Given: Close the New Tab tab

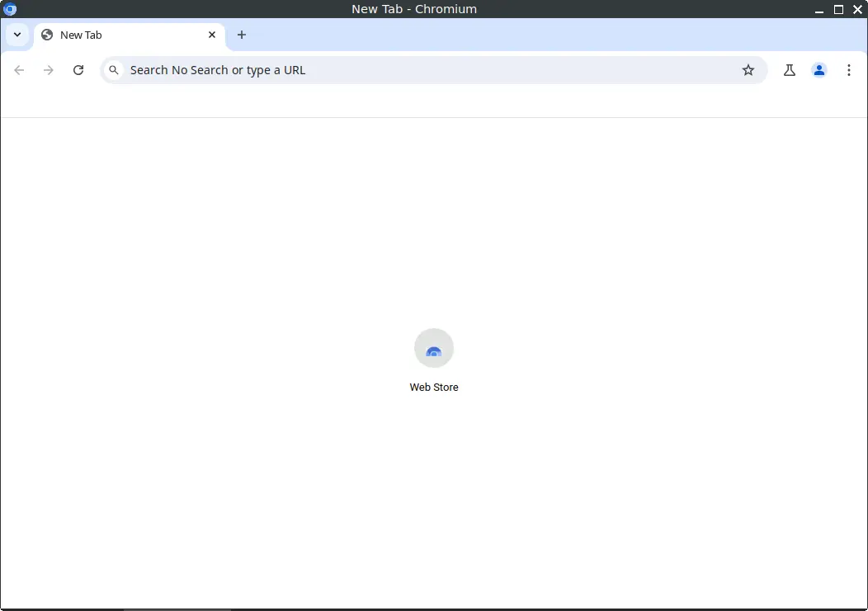Looking at the screenshot, I should [x=211, y=35].
